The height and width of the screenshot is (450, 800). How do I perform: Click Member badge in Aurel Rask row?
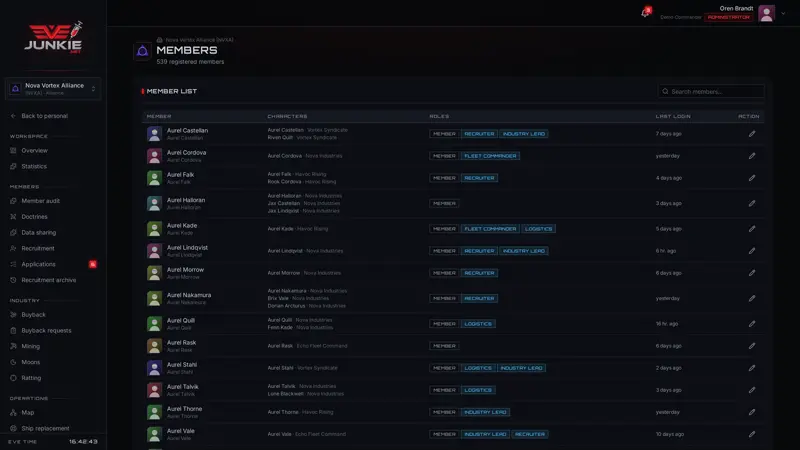tap(444, 345)
